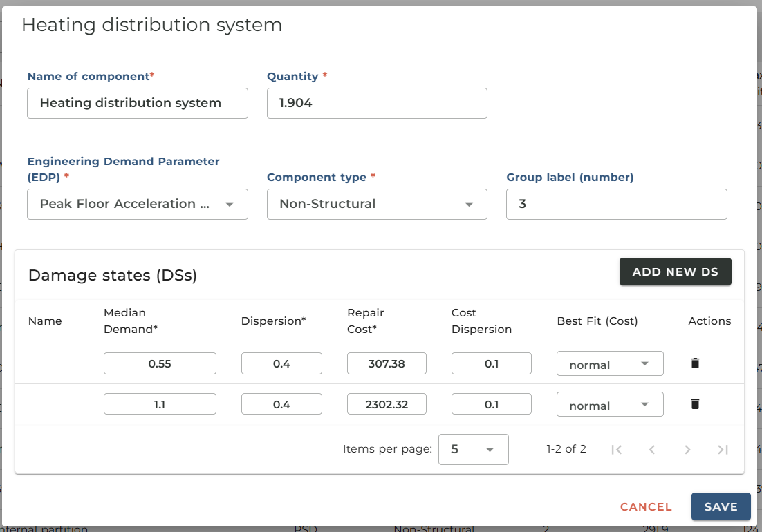Edit the 1.1 Median Demand field
The height and width of the screenshot is (532, 762).
click(x=160, y=404)
